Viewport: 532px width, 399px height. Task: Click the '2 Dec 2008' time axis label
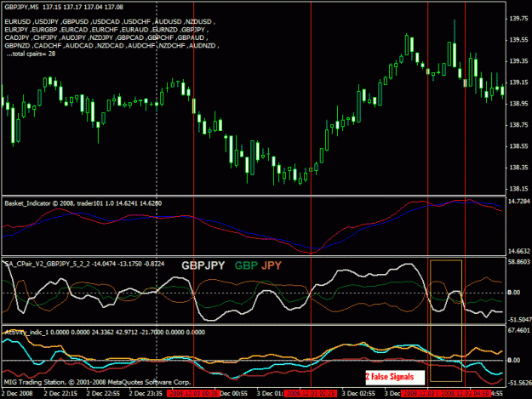pos(17,394)
